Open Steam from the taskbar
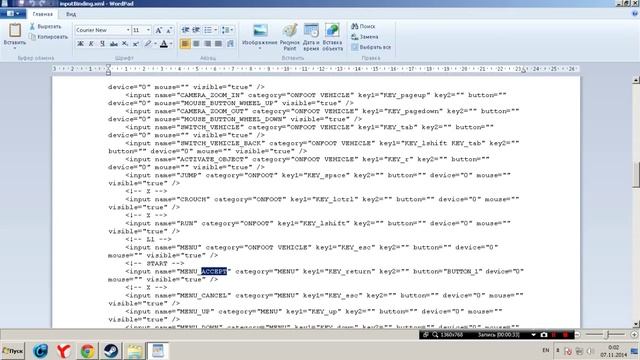Screen dimensions: 640x360 pos(110,351)
